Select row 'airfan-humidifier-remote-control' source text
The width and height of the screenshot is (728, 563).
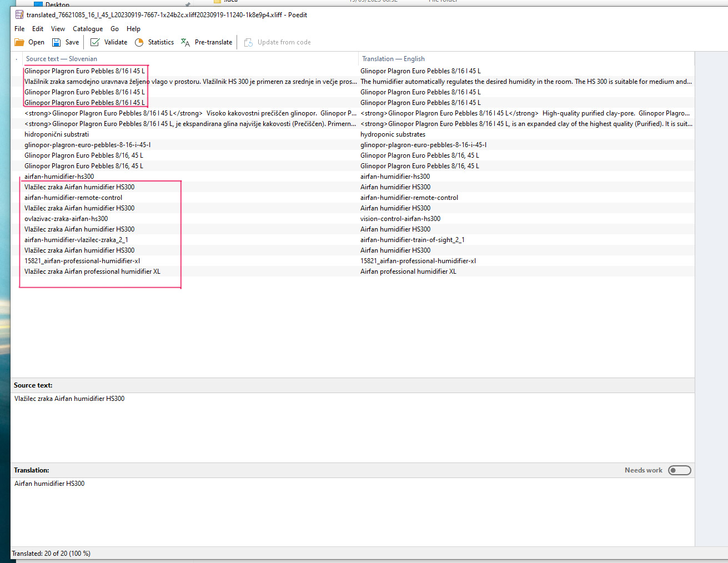tap(73, 198)
